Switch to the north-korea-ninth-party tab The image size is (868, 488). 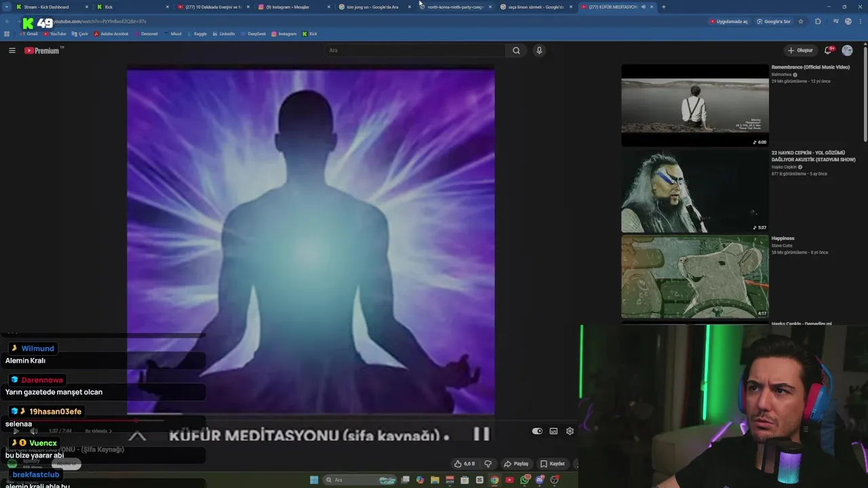tap(455, 7)
